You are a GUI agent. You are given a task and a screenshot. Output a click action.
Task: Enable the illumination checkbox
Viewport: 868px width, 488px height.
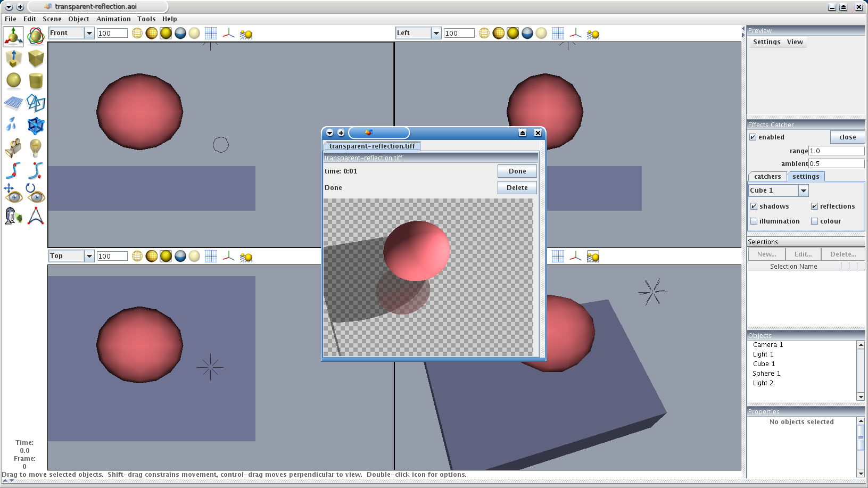pyautogui.click(x=754, y=221)
